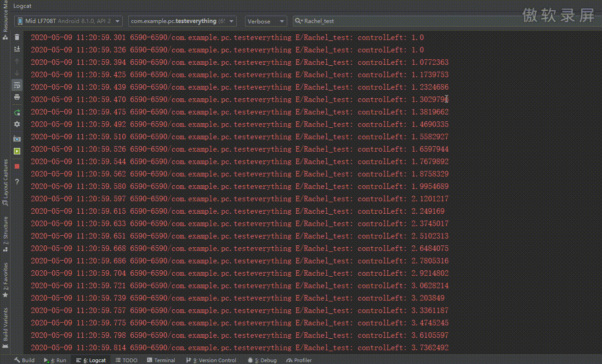This screenshot has height=364, width=602.
Task: Open 2: Favorites side panel
Action: pyautogui.click(x=5, y=279)
